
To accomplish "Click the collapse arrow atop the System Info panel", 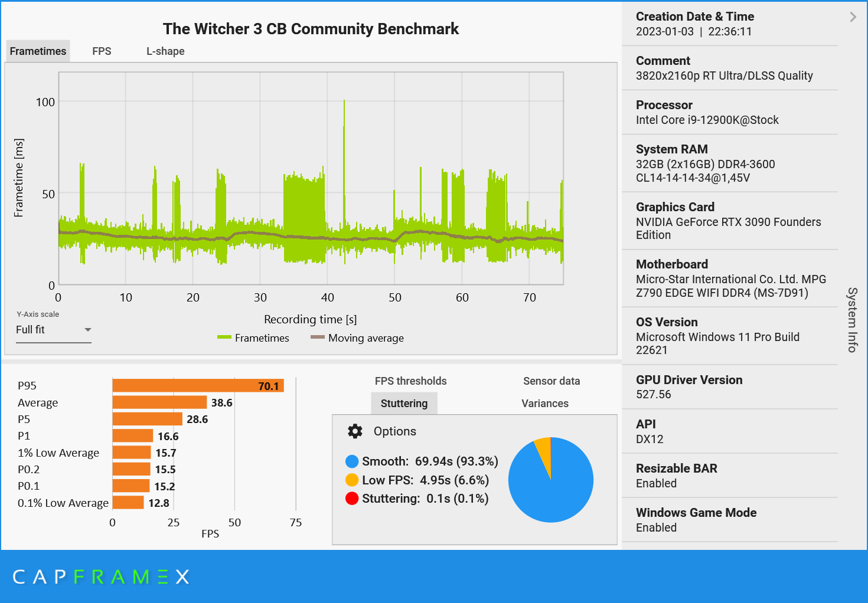I will coord(853,17).
